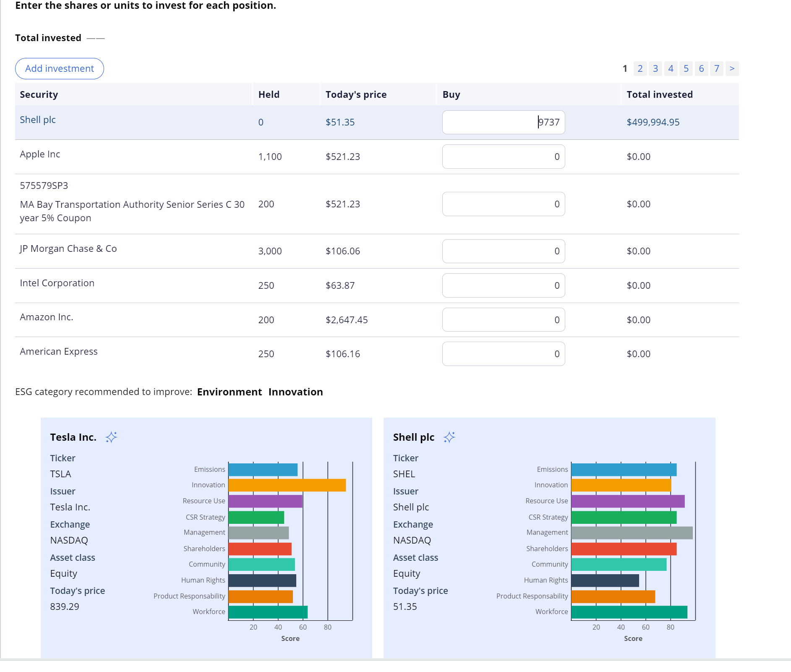Viewport: 791px width, 672px height.
Task: Select Intel Corporation security name
Action: [x=57, y=283]
